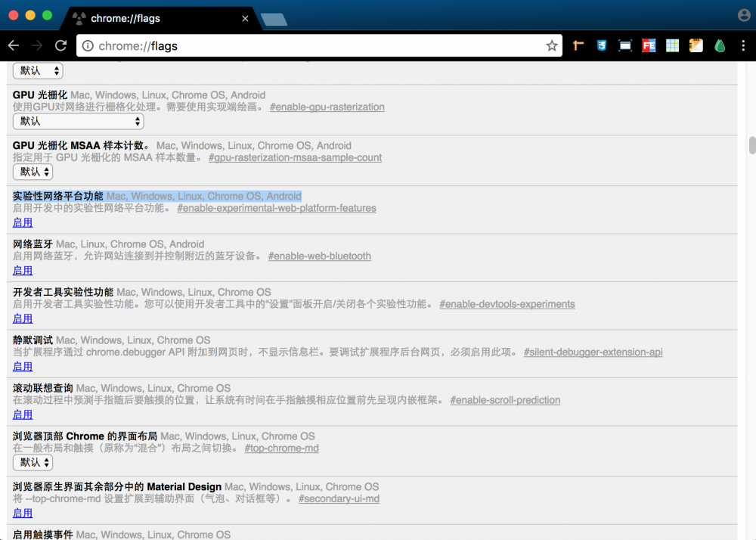Click the #silent-debugger-extension-api anchor link
Image resolution: width=756 pixels, height=540 pixels.
(x=593, y=352)
